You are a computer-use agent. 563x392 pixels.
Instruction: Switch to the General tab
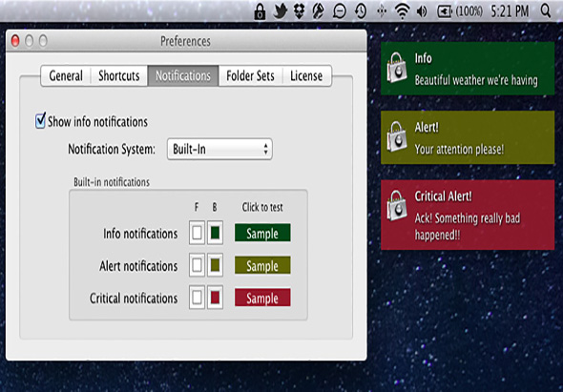coord(66,75)
